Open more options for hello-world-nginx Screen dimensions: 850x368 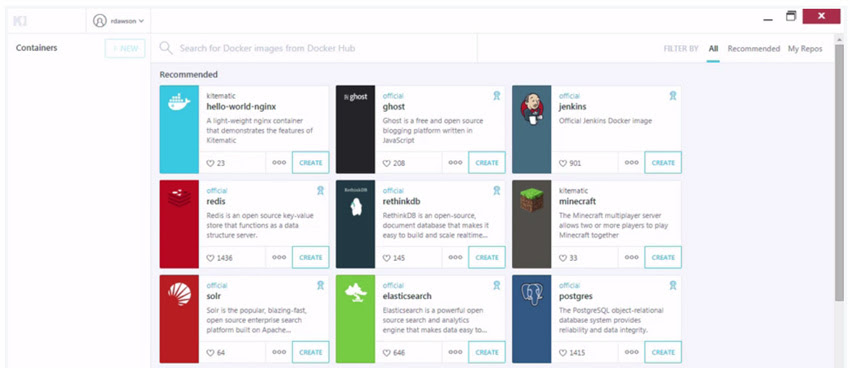[279, 163]
